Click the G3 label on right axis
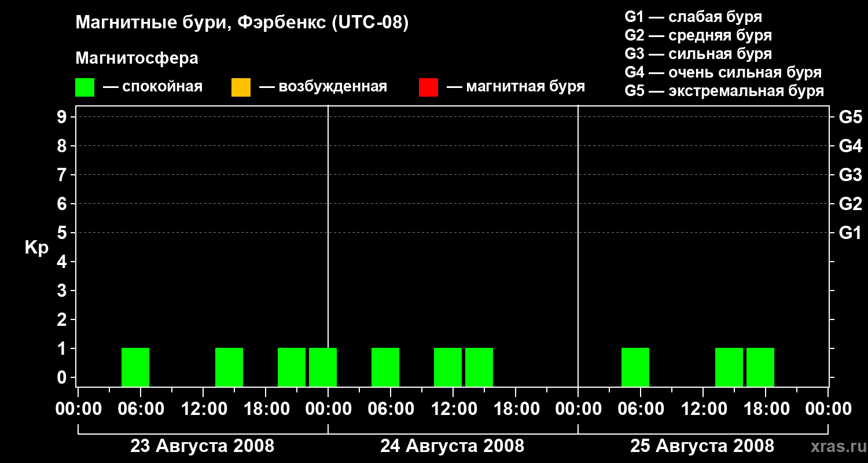The width and height of the screenshot is (868, 463). [851, 175]
